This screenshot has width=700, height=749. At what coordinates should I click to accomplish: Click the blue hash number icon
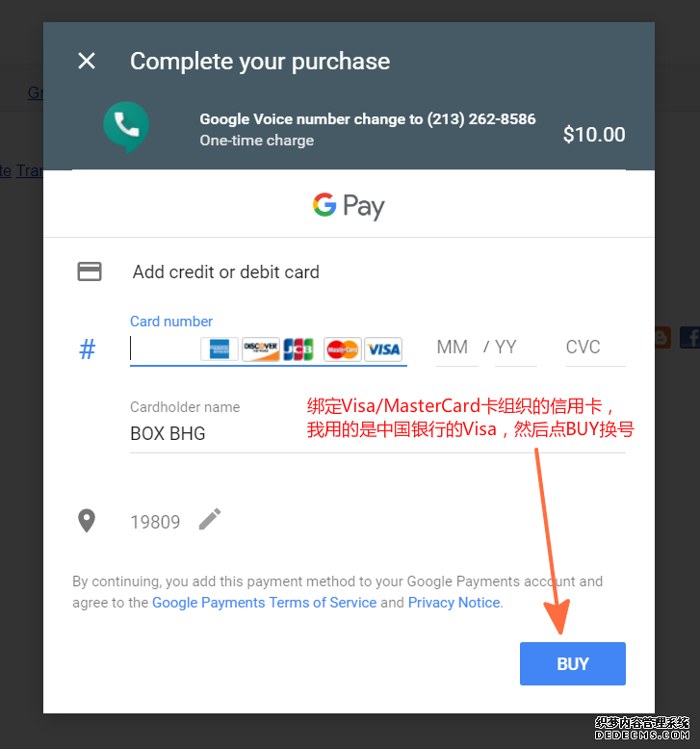[x=87, y=349]
